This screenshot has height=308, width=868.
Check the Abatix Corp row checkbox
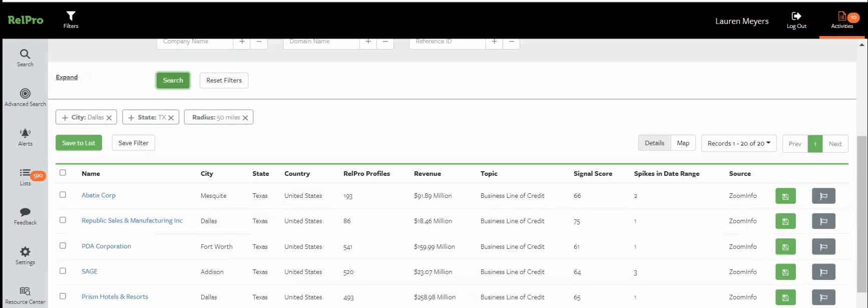[63, 194]
